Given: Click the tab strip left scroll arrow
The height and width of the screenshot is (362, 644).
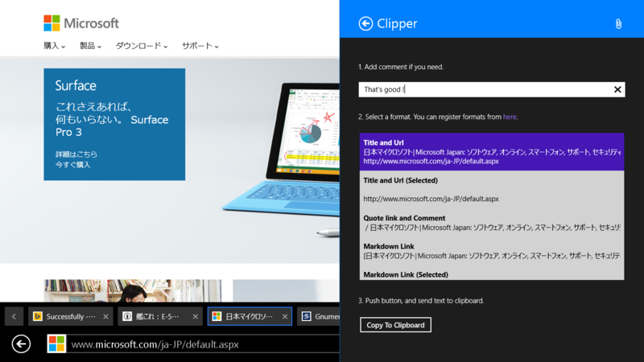Looking at the screenshot, I should coord(14,316).
